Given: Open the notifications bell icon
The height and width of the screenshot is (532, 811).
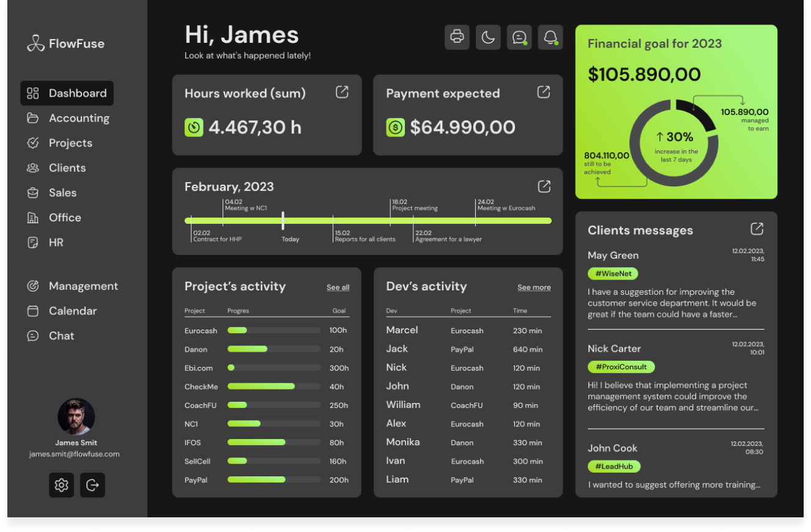Looking at the screenshot, I should (550, 37).
